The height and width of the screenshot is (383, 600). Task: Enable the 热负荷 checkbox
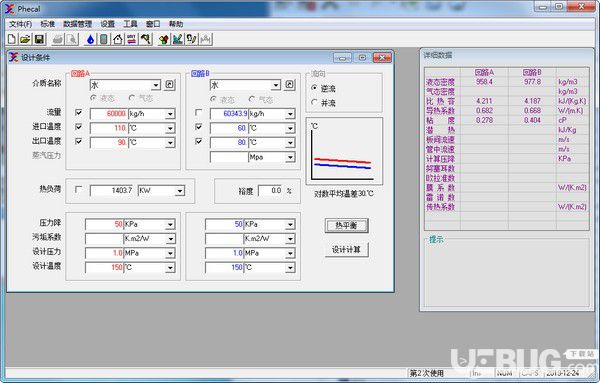click(x=78, y=189)
